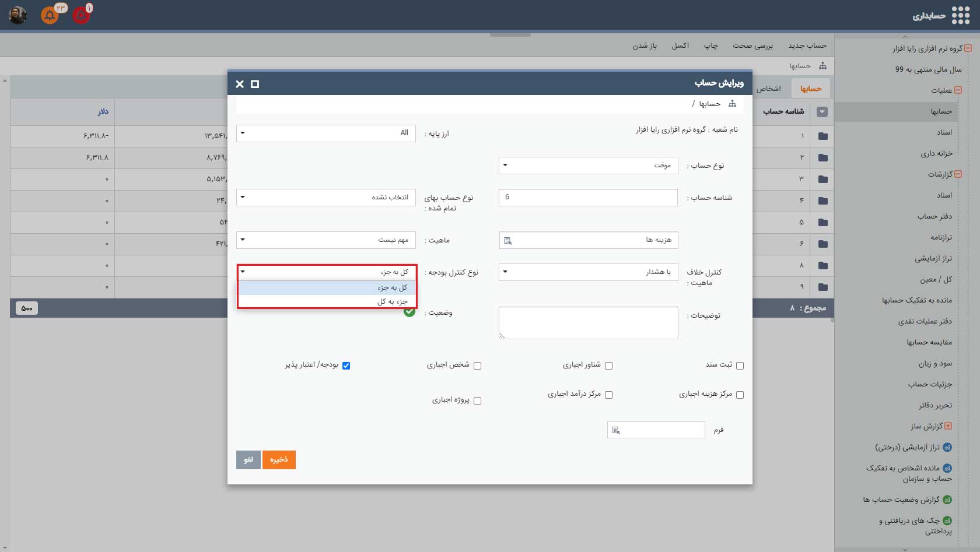The width and height of the screenshot is (980, 552).
Task: Collapse گروه نرم افزاری رایا افزار tree node
Action: click(x=968, y=48)
